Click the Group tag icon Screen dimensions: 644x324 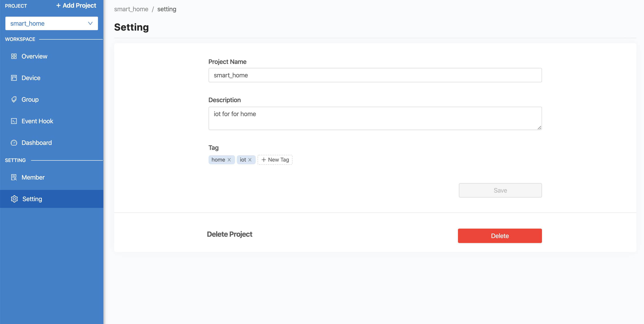(x=14, y=99)
